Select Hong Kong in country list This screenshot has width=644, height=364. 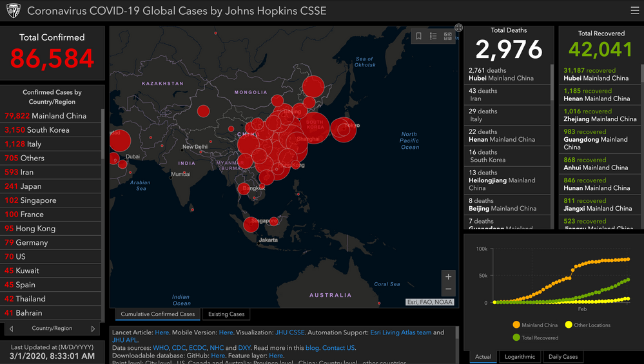click(x=51, y=229)
